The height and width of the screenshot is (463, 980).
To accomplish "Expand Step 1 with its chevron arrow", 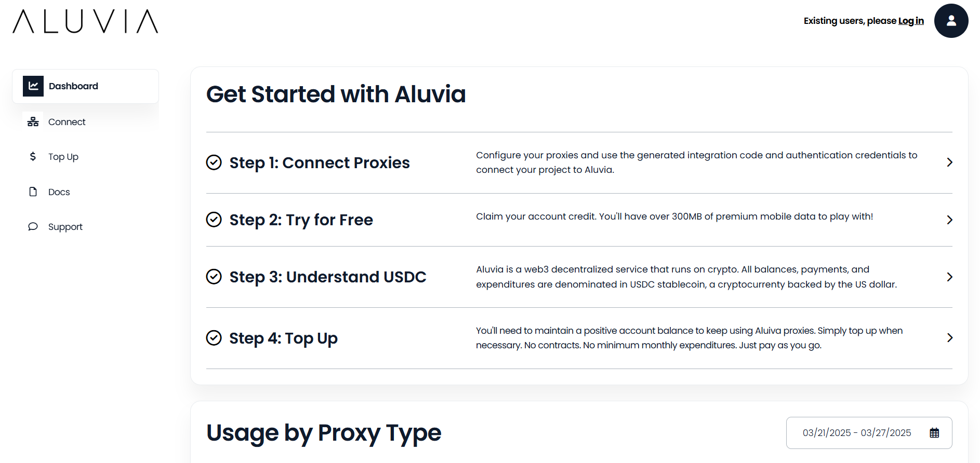I will pyautogui.click(x=949, y=162).
